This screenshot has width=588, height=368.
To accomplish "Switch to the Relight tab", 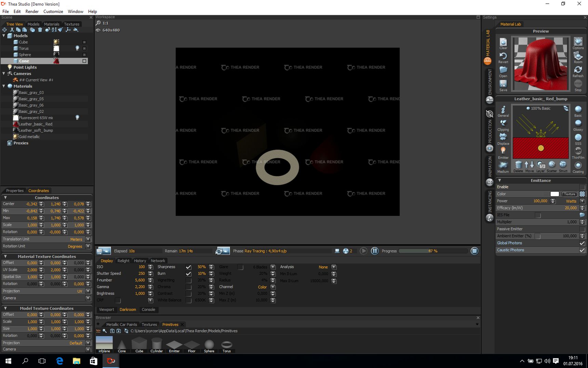I will (x=123, y=261).
